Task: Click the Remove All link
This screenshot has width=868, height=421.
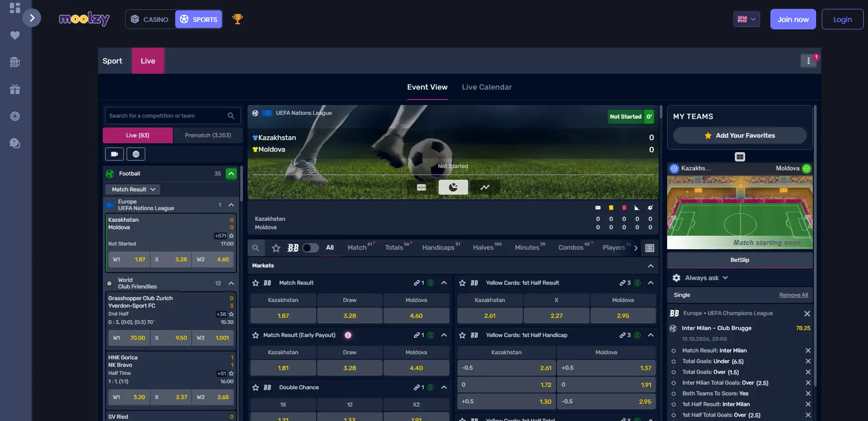Action: pyautogui.click(x=793, y=295)
